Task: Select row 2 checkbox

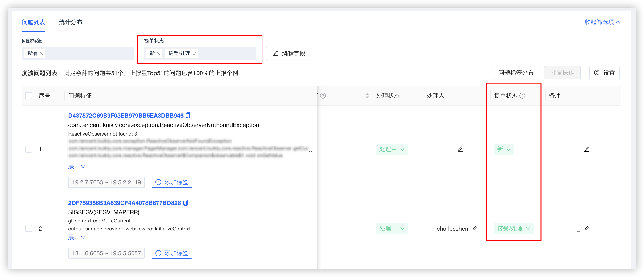Action: pyautogui.click(x=29, y=229)
